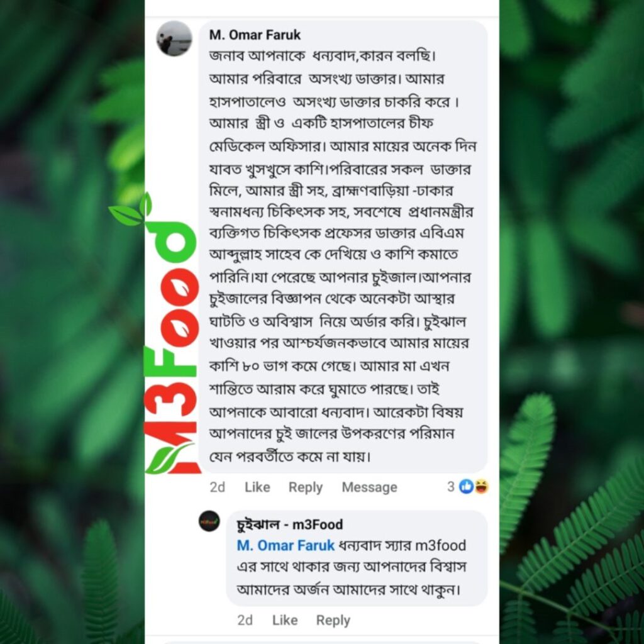This screenshot has height=644, width=644.
Task: Like the m3Food reply comment
Action: pyautogui.click(x=285, y=620)
